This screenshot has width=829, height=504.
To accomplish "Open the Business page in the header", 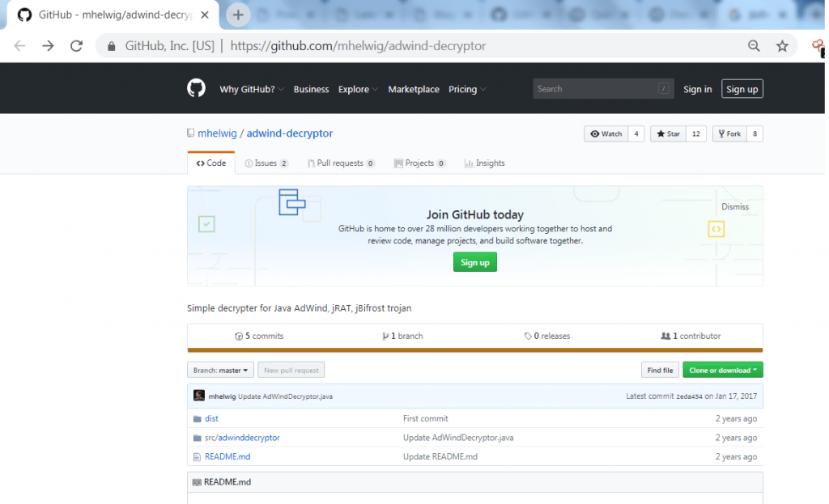I will [311, 89].
